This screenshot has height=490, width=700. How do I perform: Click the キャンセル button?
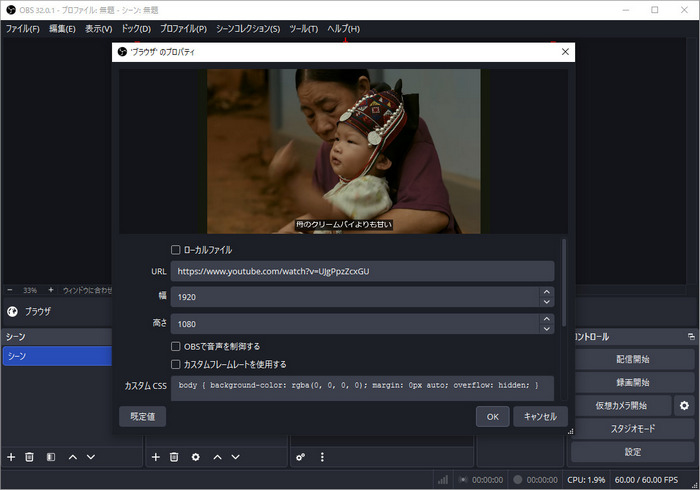[540, 416]
